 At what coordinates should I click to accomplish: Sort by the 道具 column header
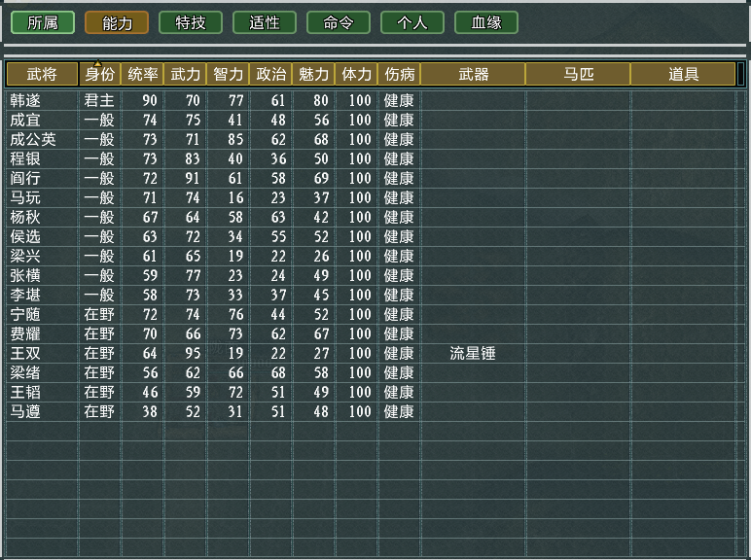point(683,74)
